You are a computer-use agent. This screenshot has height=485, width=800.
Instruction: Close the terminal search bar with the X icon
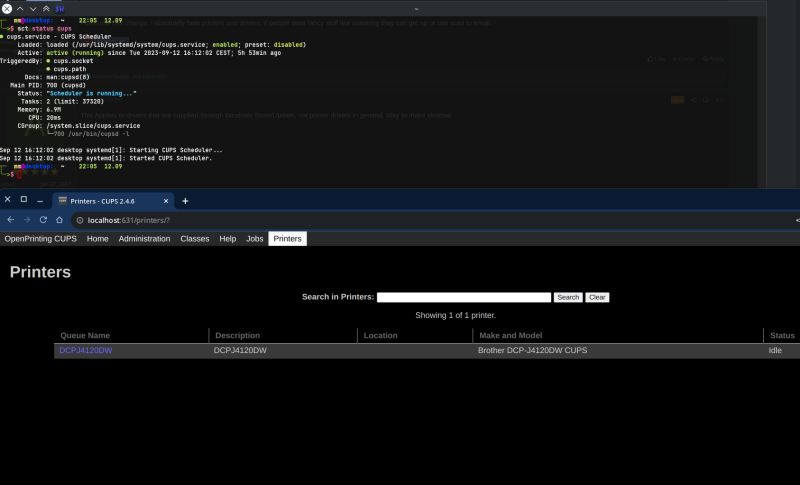click(7, 9)
